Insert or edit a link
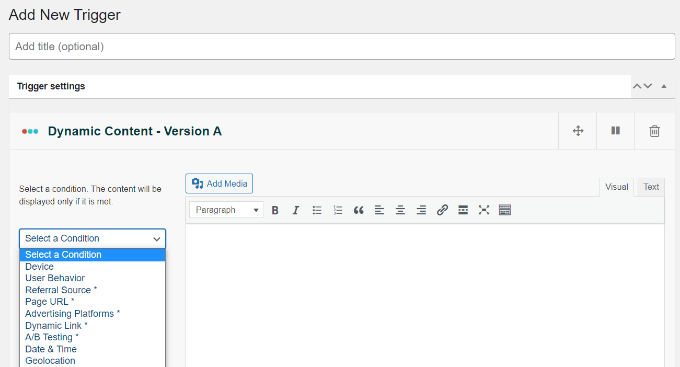Viewport: 680px width, 367px height. [x=442, y=210]
